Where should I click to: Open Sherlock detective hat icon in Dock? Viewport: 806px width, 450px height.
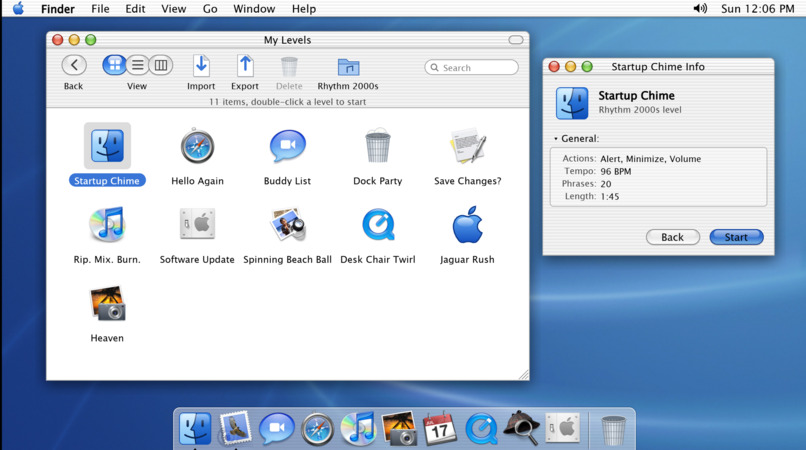[x=522, y=428]
